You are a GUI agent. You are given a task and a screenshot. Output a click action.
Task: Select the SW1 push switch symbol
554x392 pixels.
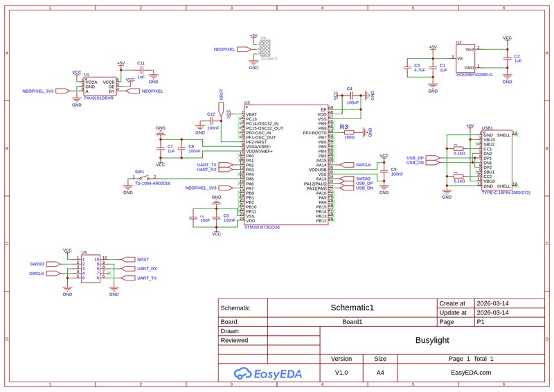144,178
